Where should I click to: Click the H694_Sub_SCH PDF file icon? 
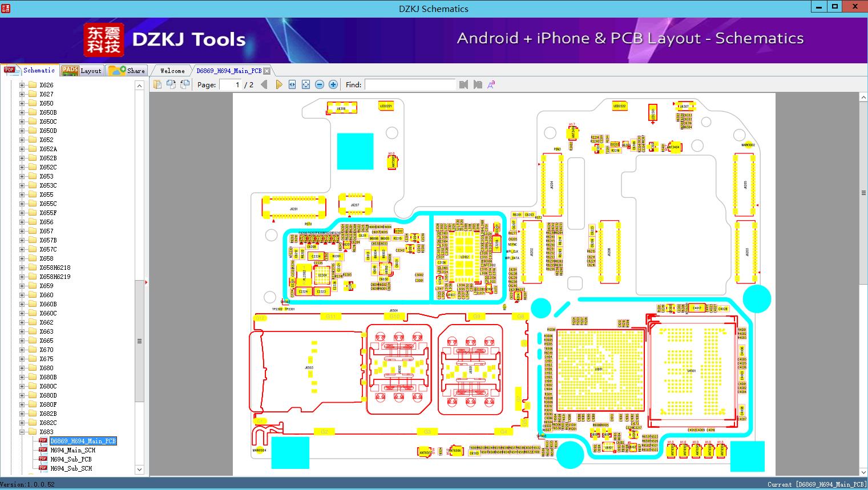point(43,468)
